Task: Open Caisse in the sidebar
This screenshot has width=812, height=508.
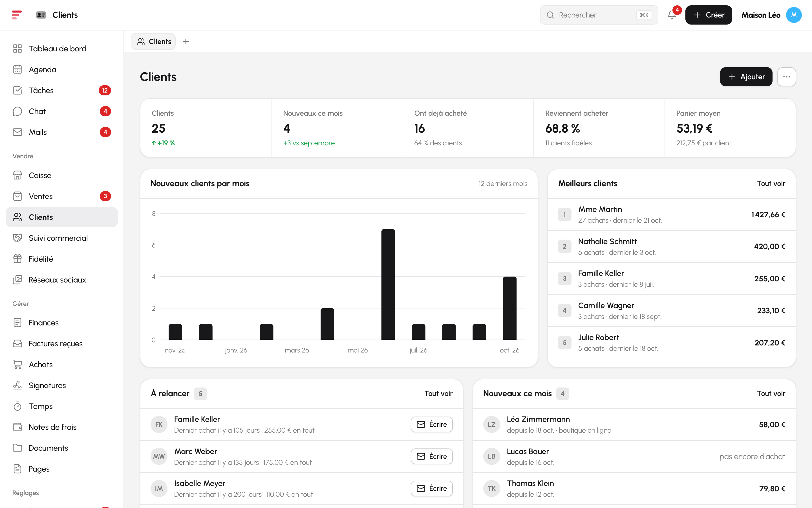Action: click(62, 175)
